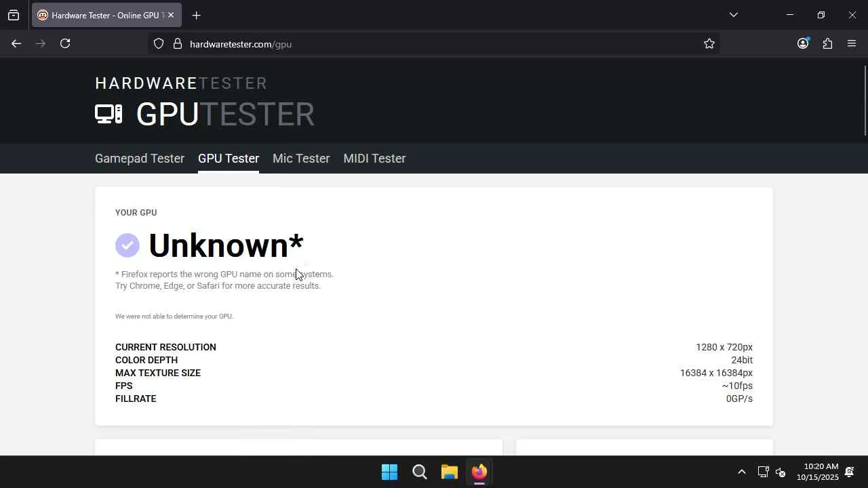Click the computer icon beside GPU TESTER

pyautogui.click(x=108, y=114)
